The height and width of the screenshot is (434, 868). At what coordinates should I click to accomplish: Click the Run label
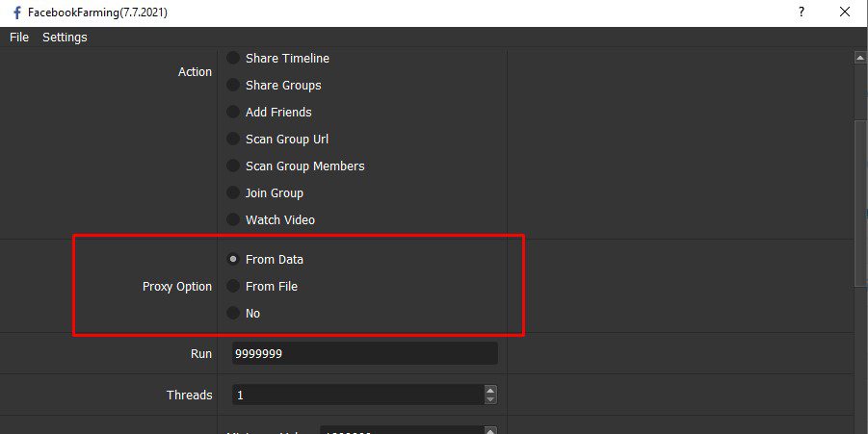(x=201, y=354)
